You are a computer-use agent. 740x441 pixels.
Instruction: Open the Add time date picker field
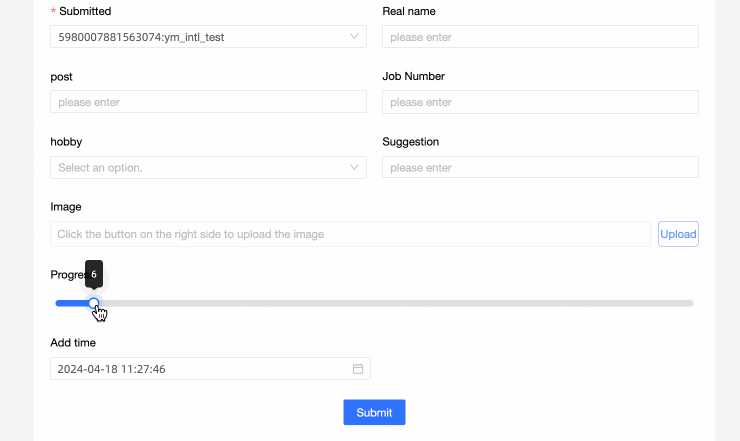(200, 369)
